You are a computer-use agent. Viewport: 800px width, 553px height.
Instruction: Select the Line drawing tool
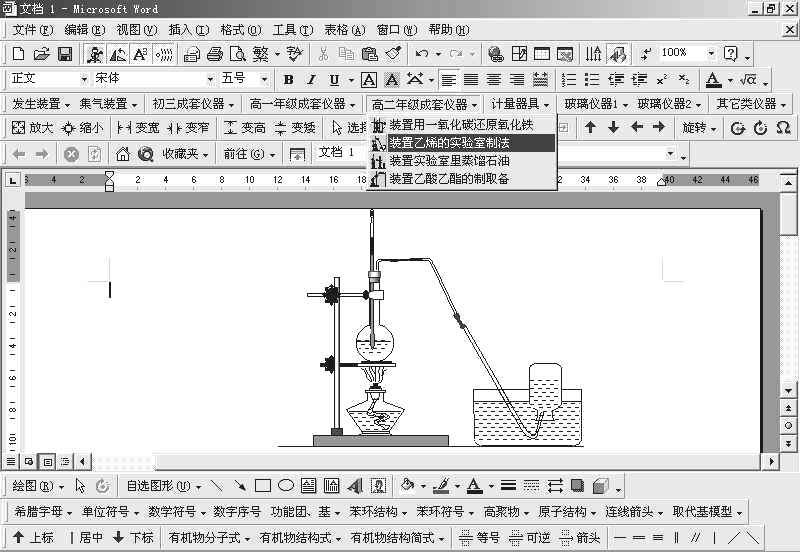pos(216,486)
